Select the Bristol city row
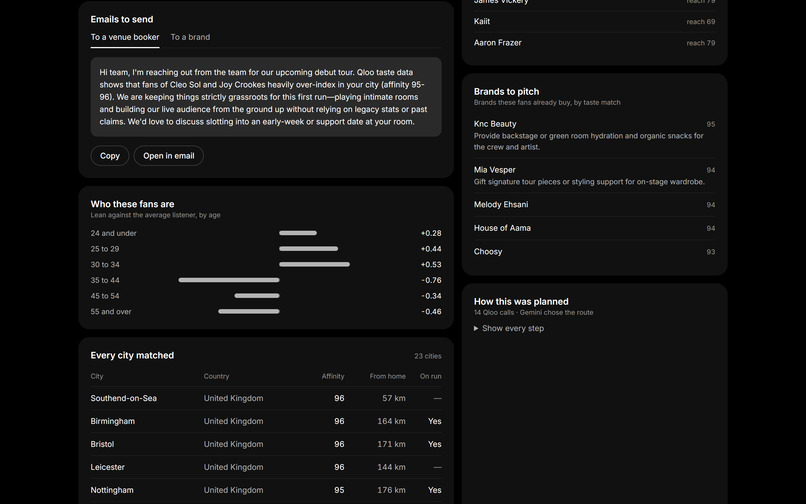The width and height of the screenshot is (806, 504). 266,444
